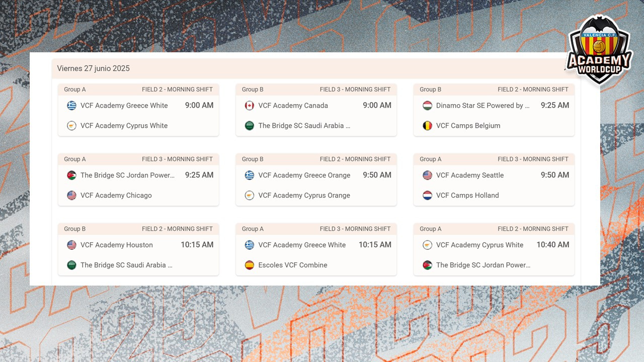This screenshot has height=362, width=644.
Task: Select team VCF Academy Greece Orange
Action: pos(304,175)
